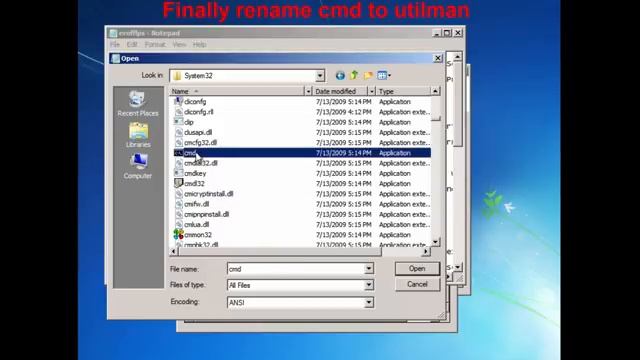Open the Edit menu in Notepad

[x=132, y=44]
